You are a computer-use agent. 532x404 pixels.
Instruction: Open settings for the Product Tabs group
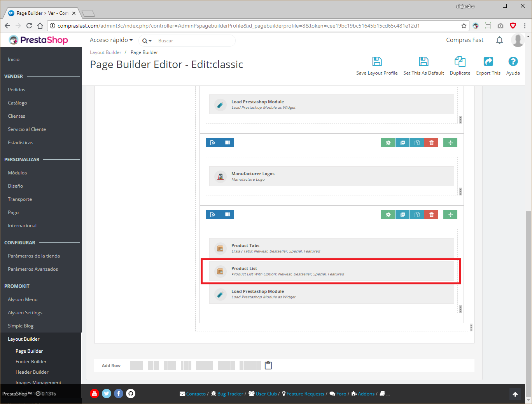[388, 214]
